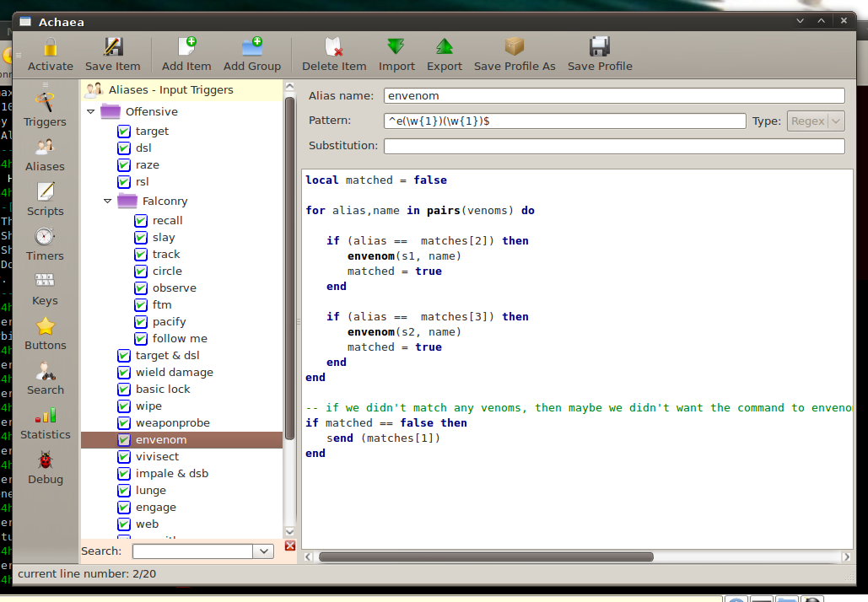Click the Add Item toolbar icon
The image size is (868, 602).
(x=186, y=47)
